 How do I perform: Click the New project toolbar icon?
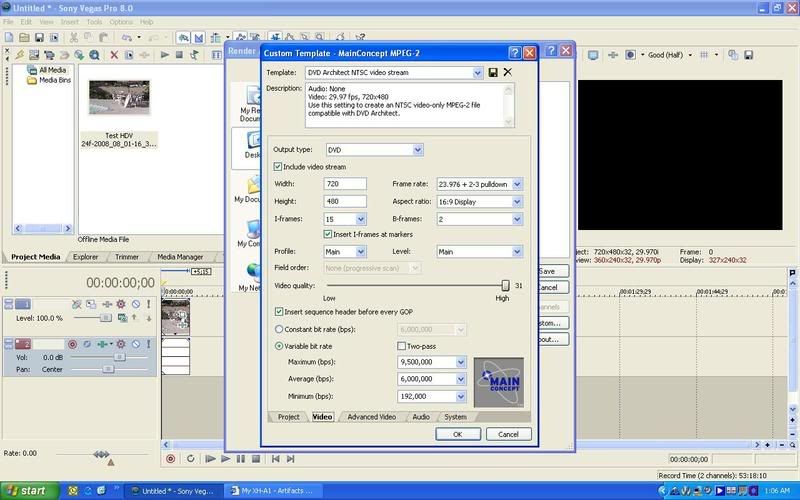9,37
